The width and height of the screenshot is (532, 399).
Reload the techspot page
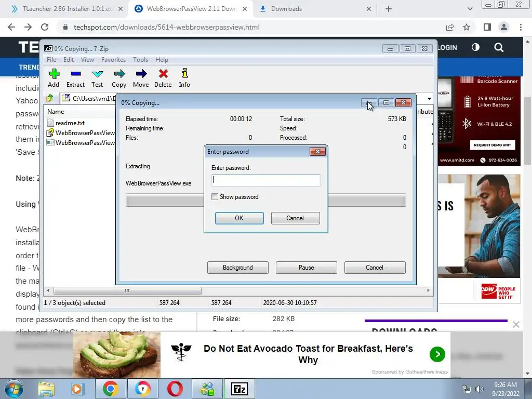click(45, 27)
